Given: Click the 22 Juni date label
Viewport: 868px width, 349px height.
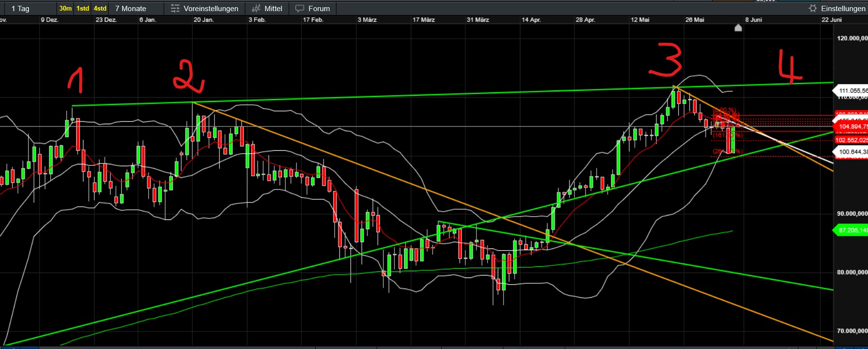Looking at the screenshot, I should (831, 20).
